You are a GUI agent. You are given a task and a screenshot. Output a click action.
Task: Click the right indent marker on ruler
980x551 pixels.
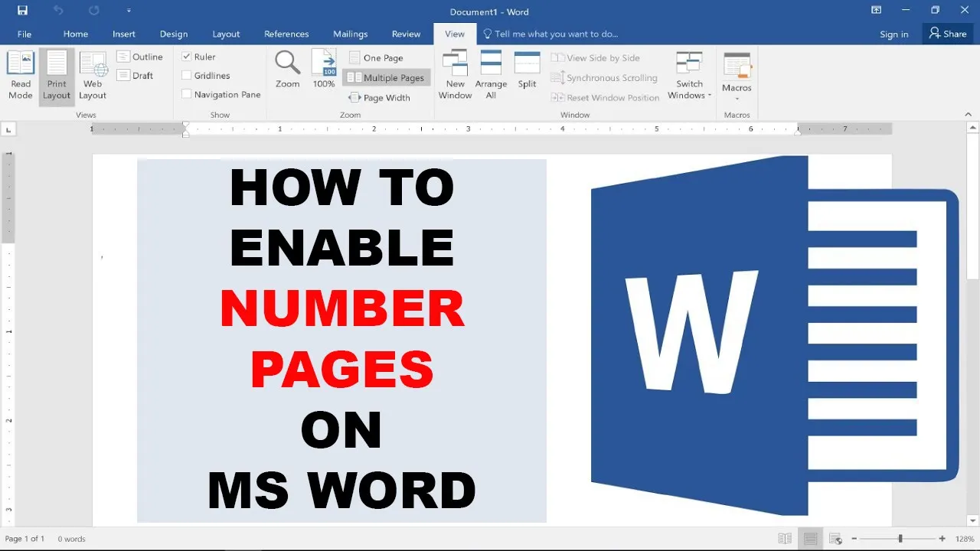click(798, 132)
